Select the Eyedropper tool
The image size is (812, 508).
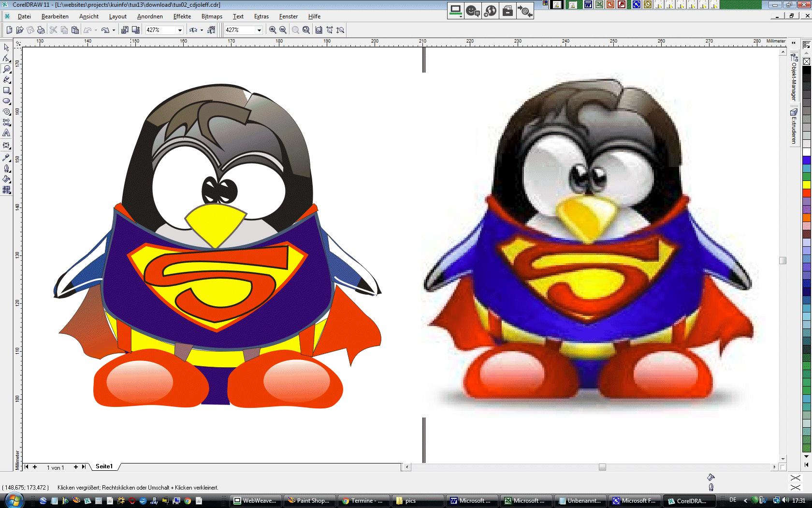pyautogui.click(x=6, y=157)
